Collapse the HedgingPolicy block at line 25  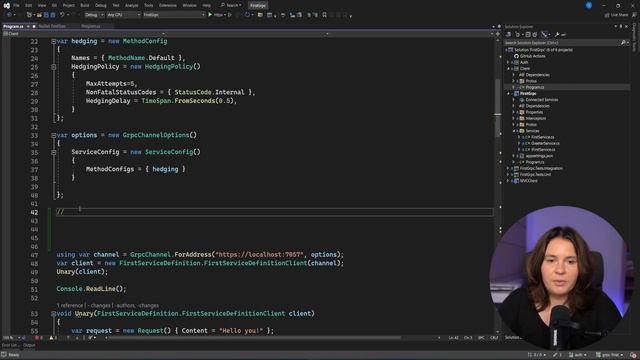click(53, 67)
